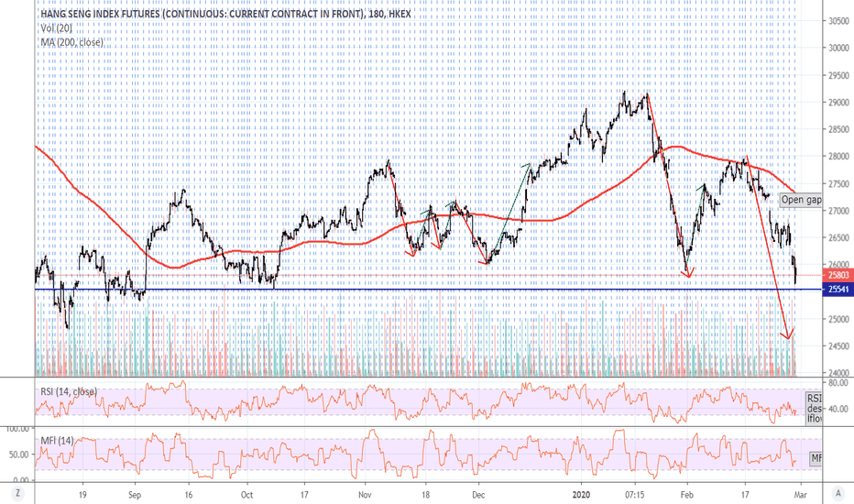
Task: Click the Z timezone button
Action: click(18, 494)
